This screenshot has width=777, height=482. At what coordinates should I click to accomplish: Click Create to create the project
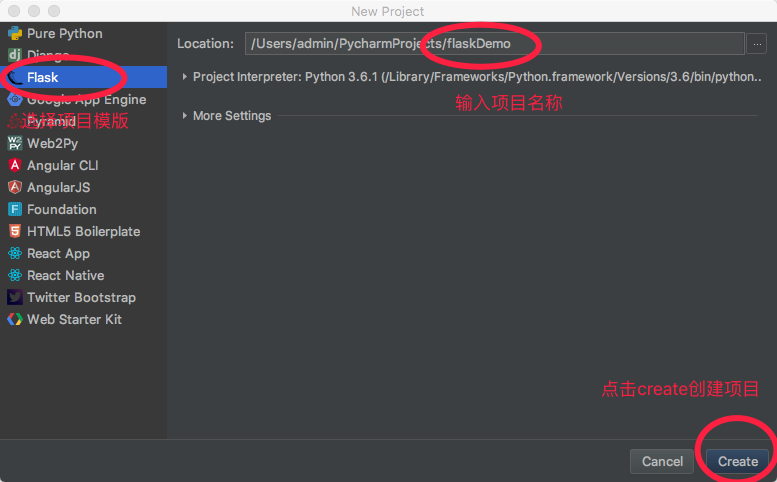(737, 461)
